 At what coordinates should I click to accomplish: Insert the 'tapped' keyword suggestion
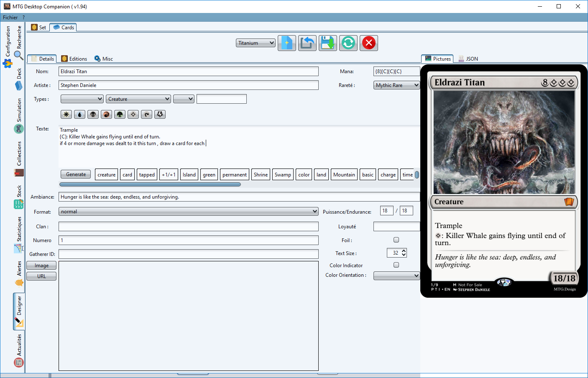click(147, 175)
